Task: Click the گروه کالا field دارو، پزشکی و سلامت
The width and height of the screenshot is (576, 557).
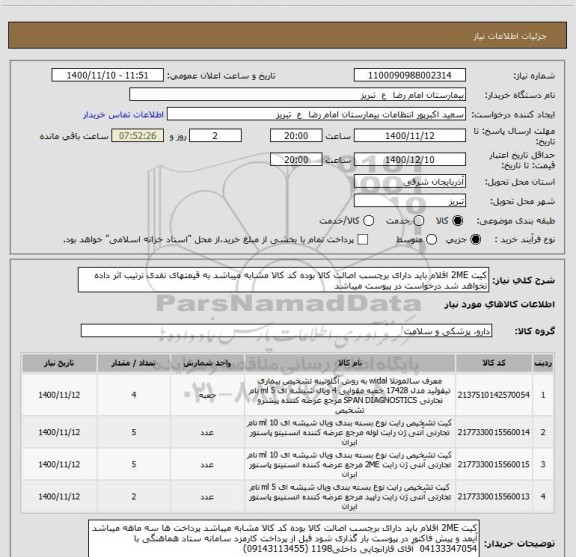Action: pyautogui.click(x=286, y=331)
